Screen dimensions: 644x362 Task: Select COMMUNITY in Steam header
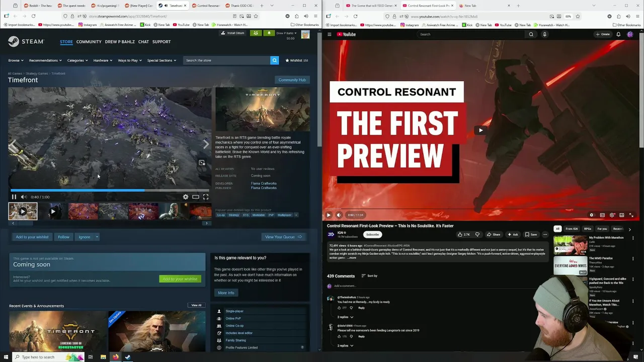(89, 42)
